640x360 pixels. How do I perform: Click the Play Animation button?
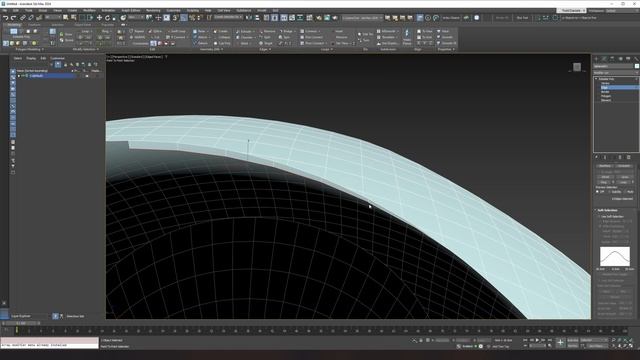click(x=537, y=340)
